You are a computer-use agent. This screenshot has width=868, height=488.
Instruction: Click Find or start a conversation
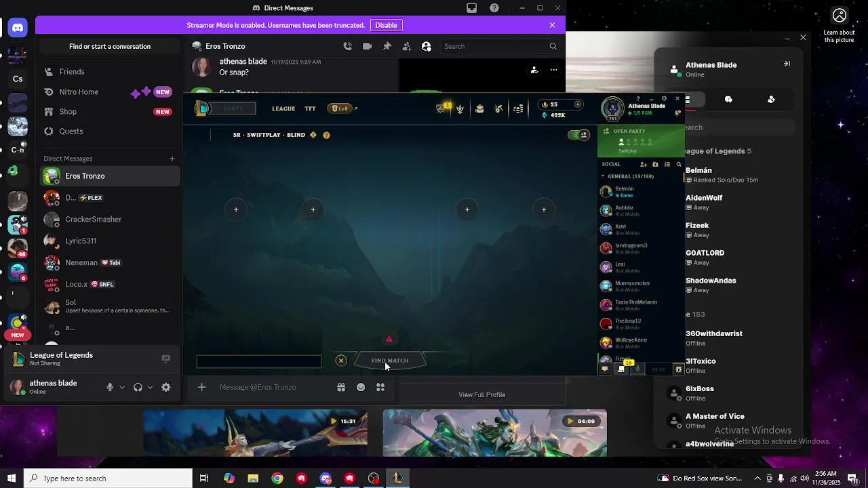click(x=110, y=46)
